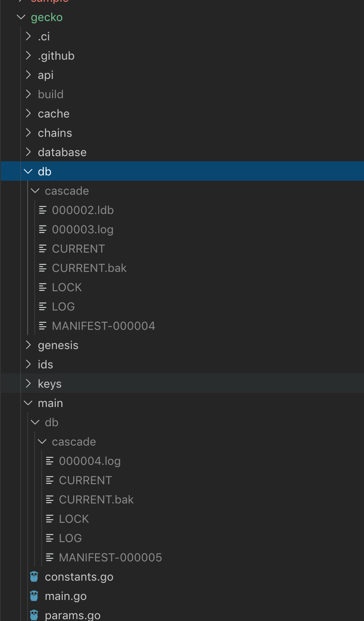
Task: Click the file icon beside 000002.ldb
Action: 43,210
